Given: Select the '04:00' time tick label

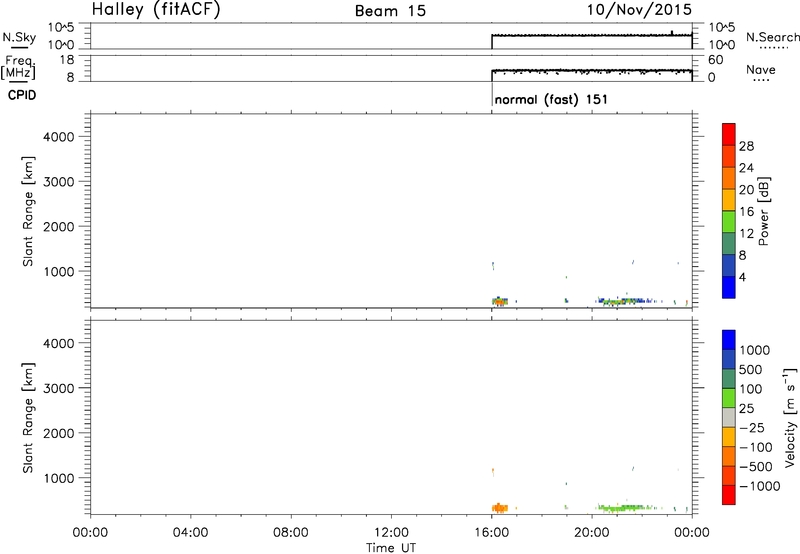Looking at the screenshot, I should (x=190, y=533).
